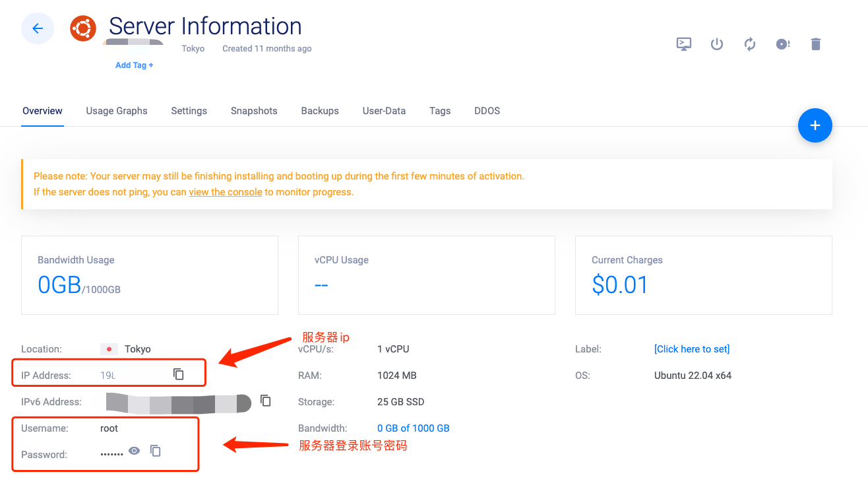868x499 pixels.
Task: Switch to the Snapshots tab
Action: pyautogui.click(x=254, y=111)
